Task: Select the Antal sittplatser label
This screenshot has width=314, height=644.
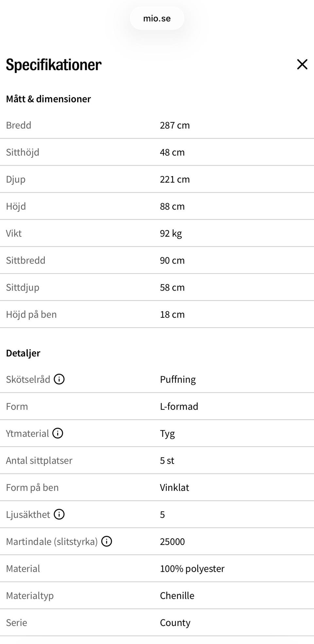Action: (39, 461)
